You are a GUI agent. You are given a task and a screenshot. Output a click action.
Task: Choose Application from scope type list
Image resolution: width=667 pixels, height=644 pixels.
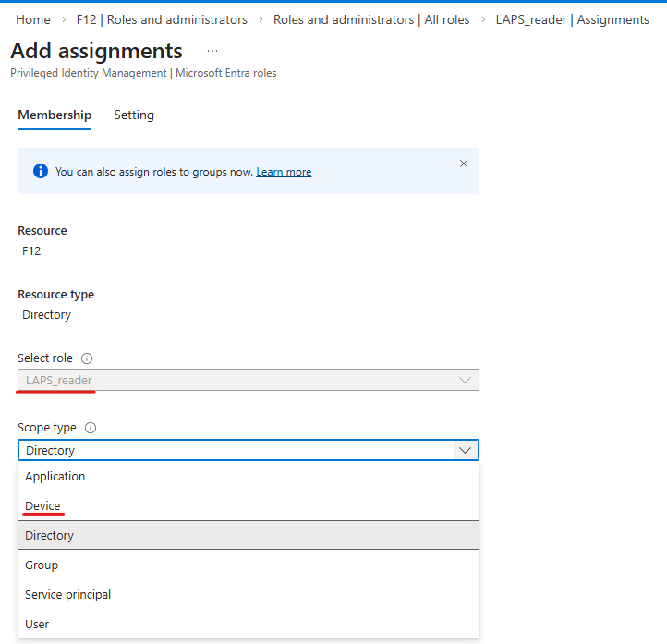pyautogui.click(x=55, y=477)
